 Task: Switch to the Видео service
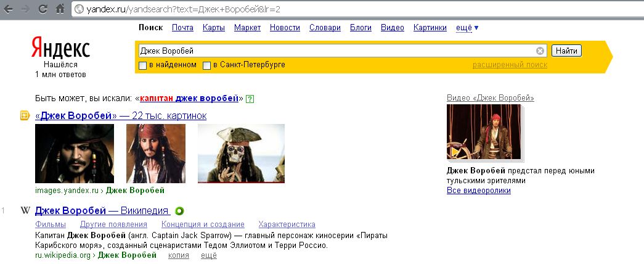point(392,28)
